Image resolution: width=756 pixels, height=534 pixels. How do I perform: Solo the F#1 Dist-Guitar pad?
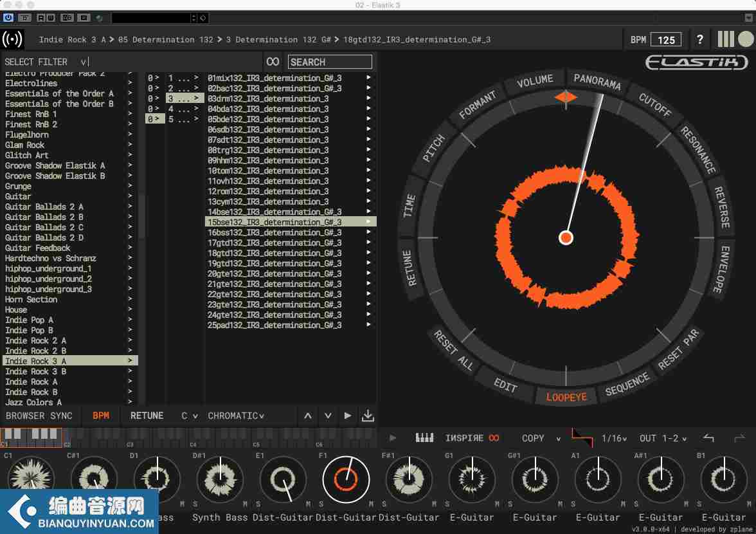click(x=384, y=504)
